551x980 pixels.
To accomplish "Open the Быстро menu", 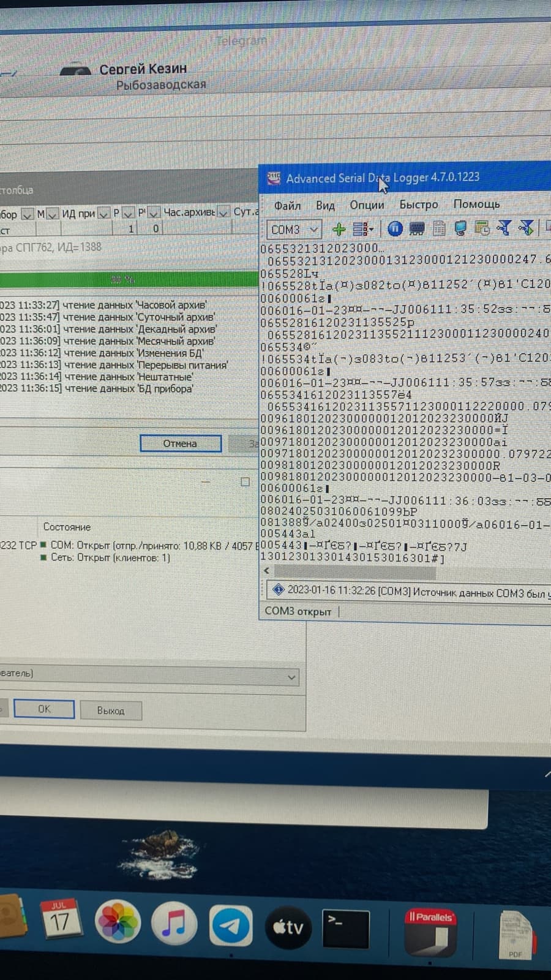I will 419,204.
